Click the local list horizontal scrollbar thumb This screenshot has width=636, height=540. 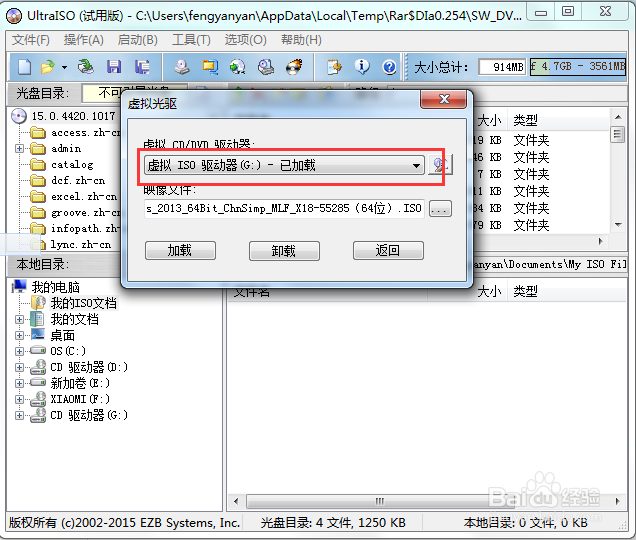pyautogui.click(x=379, y=501)
